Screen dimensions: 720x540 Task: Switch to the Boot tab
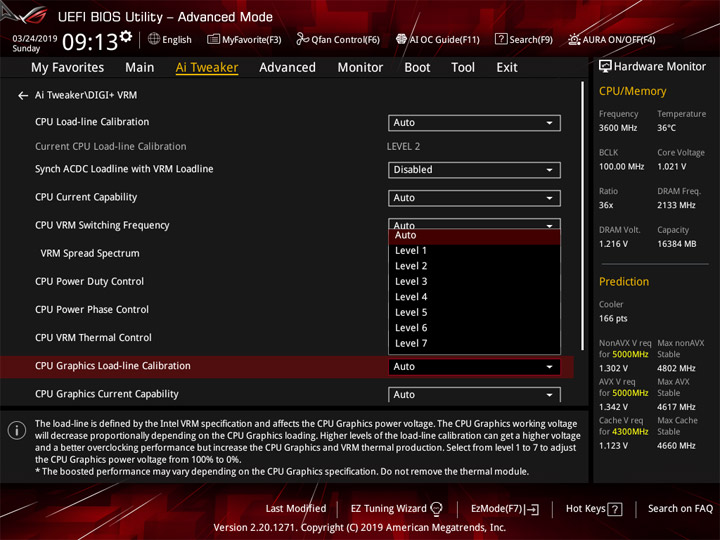tap(417, 68)
